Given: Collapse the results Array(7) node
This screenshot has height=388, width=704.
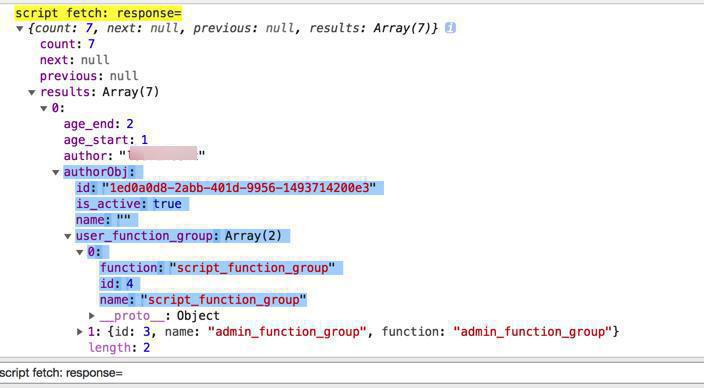Looking at the screenshot, I should (31, 93).
